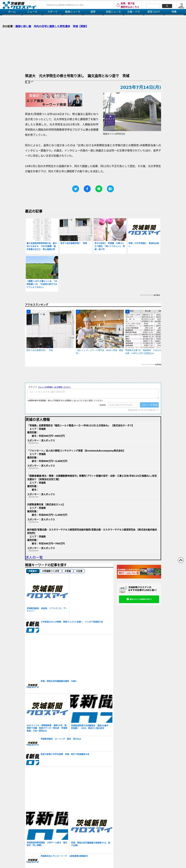The height and width of the screenshot is (868, 186).
Task: Click コメントを送信 button
Action: click(149, 405)
